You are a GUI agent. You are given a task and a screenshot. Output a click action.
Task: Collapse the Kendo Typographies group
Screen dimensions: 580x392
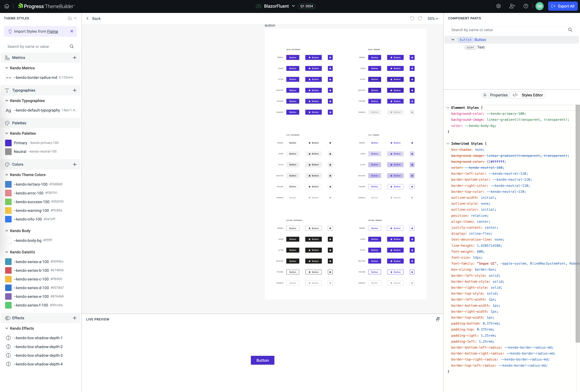[x=7, y=101]
